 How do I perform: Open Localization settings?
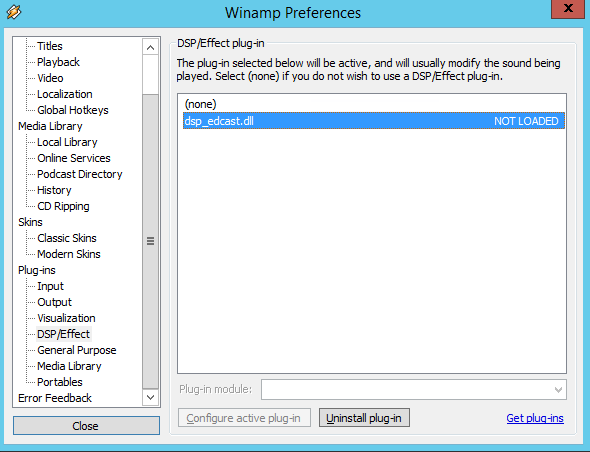pyautogui.click(x=65, y=94)
